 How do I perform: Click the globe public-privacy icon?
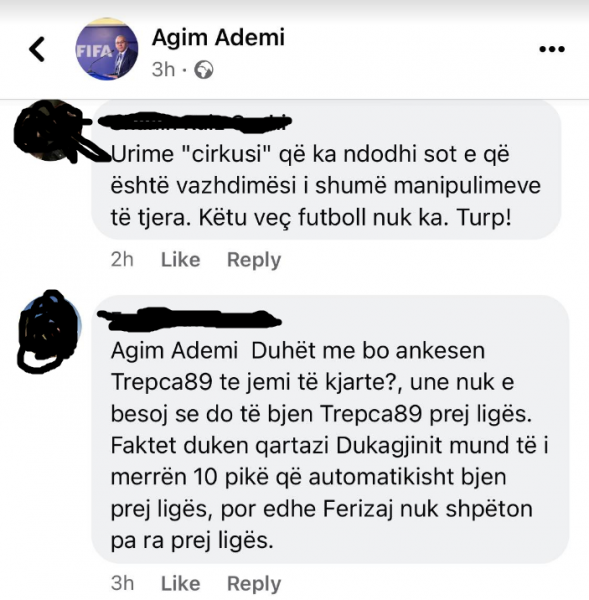204,70
